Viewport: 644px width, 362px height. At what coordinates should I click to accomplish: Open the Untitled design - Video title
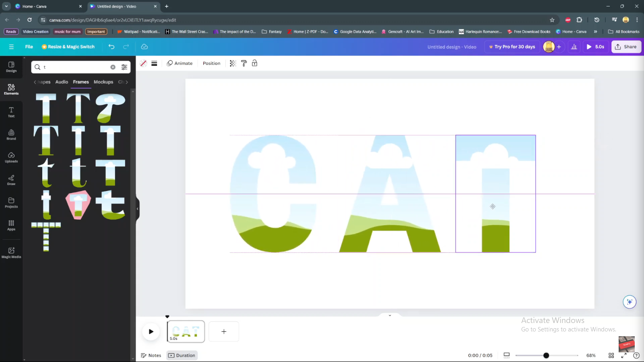tap(452, 47)
